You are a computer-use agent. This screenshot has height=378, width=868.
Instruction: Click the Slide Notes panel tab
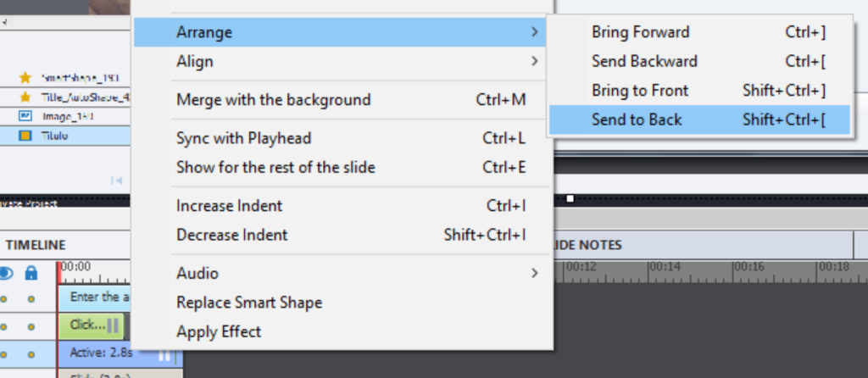(x=588, y=245)
